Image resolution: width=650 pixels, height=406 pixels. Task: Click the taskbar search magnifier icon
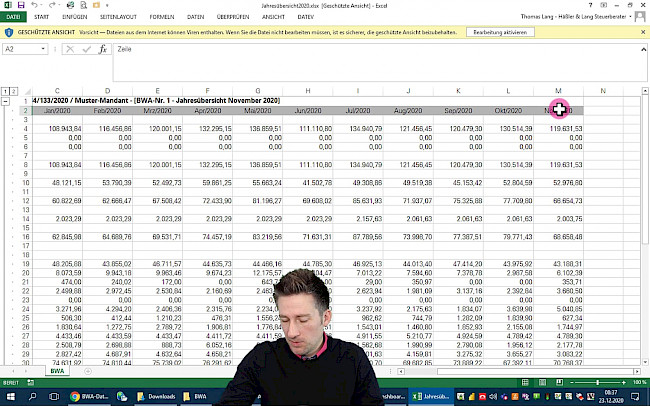coord(32,397)
